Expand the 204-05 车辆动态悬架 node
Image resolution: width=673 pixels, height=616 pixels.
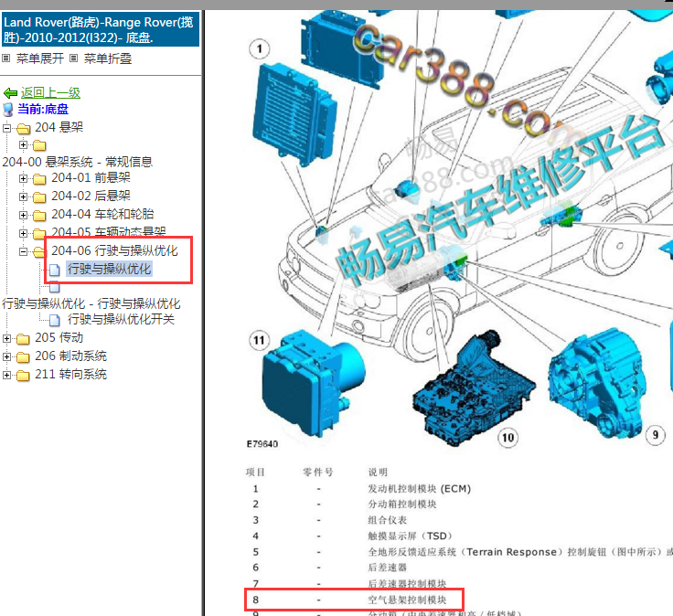click(x=23, y=233)
